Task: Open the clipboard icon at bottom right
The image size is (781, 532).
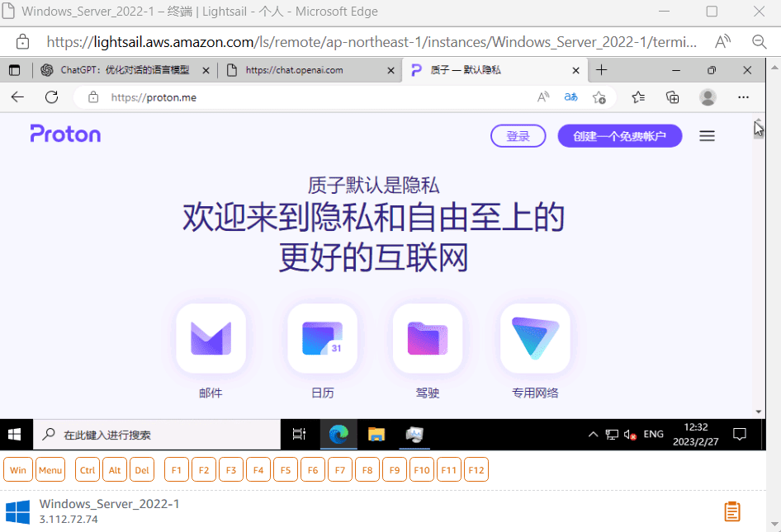Action: (731, 511)
